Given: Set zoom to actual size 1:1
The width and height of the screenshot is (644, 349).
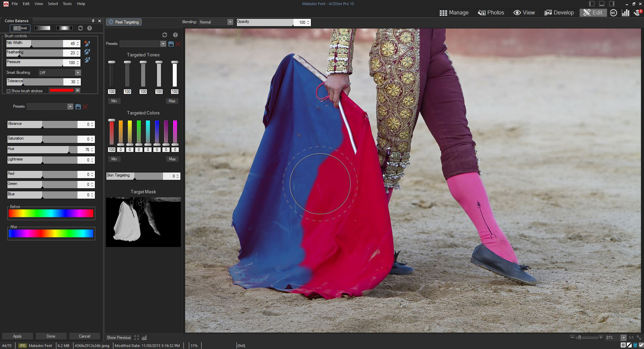Looking at the screenshot, I should [631, 338].
